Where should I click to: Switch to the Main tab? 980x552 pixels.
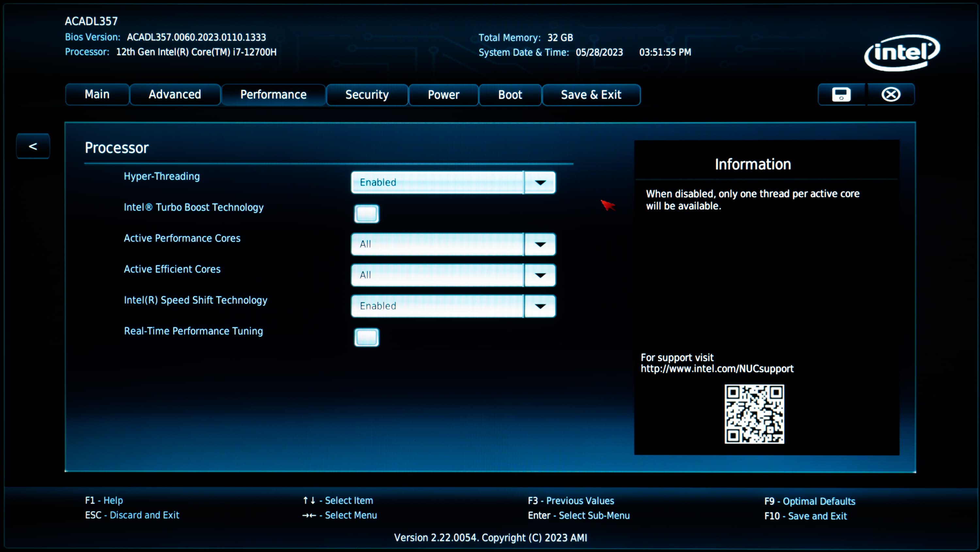tap(97, 94)
